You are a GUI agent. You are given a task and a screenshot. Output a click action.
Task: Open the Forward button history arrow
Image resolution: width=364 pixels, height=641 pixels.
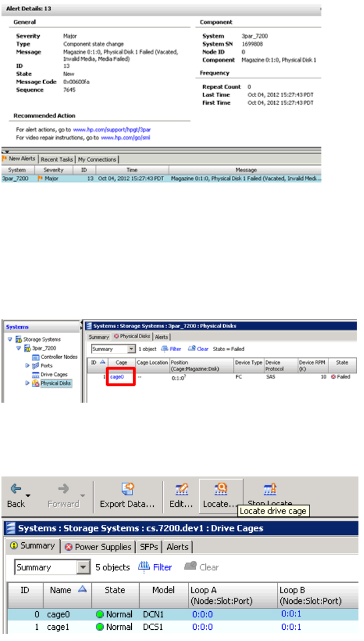pos(82,495)
